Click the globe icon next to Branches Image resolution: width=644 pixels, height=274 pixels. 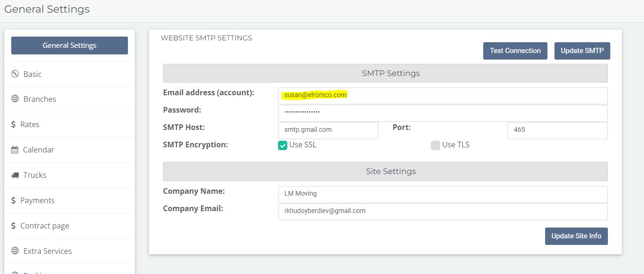click(15, 99)
